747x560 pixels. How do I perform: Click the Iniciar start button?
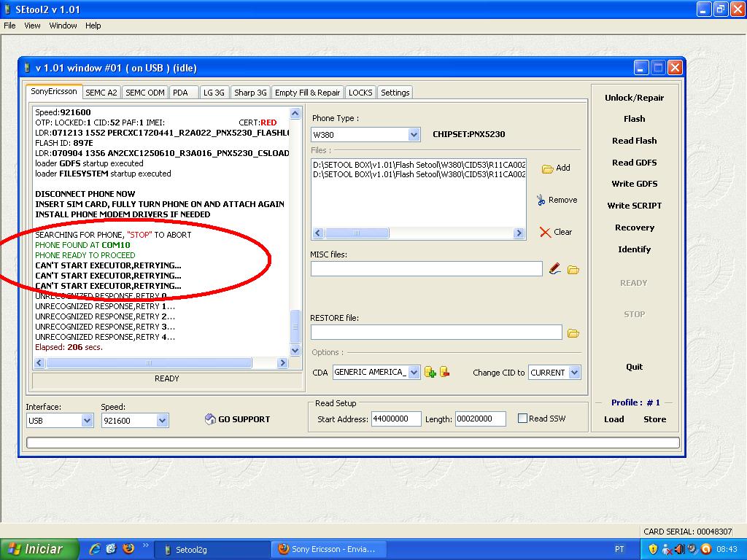coord(38,549)
